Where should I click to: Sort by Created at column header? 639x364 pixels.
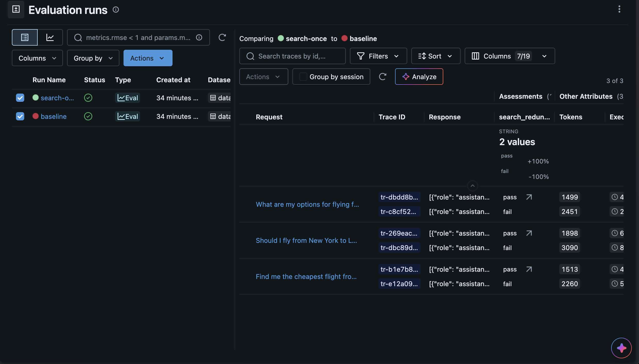tap(173, 80)
